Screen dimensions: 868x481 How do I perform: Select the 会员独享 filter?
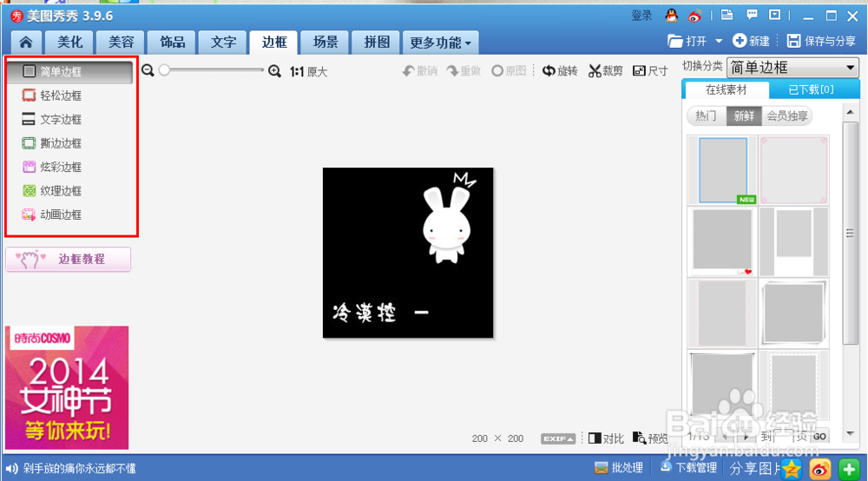pyautogui.click(x=787, y=115)
